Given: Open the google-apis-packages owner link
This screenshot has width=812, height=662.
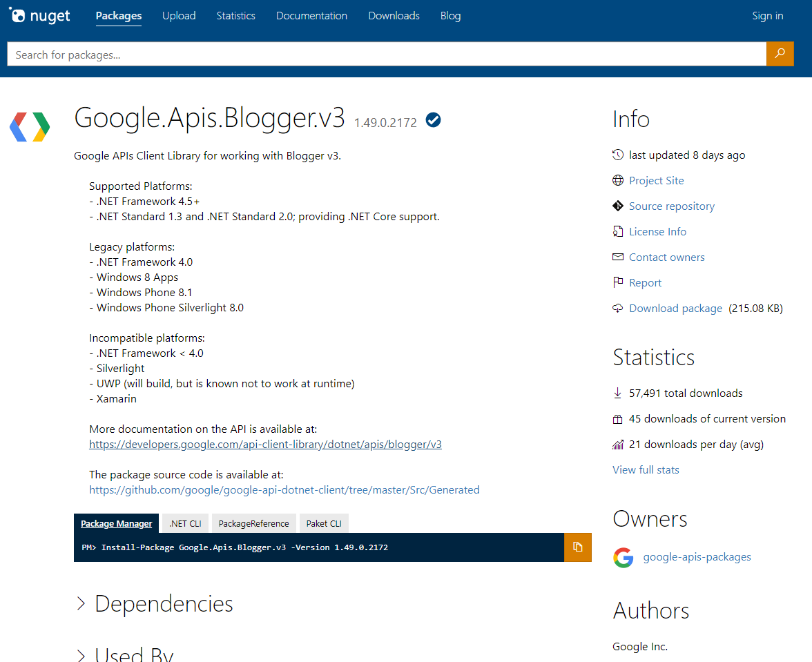Looking at the screenshot, I should click(x=697, y=557).
